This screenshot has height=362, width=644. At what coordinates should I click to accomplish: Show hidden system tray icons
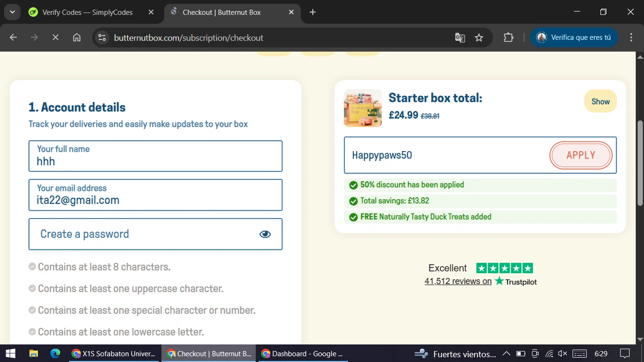507,353
